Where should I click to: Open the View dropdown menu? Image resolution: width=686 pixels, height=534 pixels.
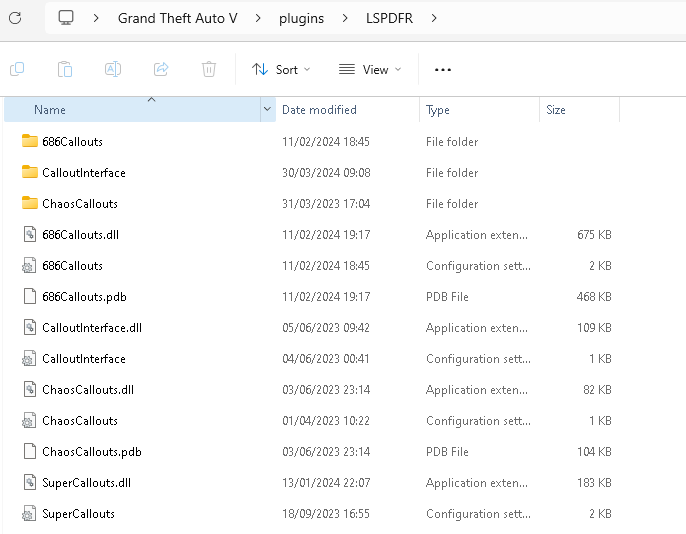tap(370, 69)
